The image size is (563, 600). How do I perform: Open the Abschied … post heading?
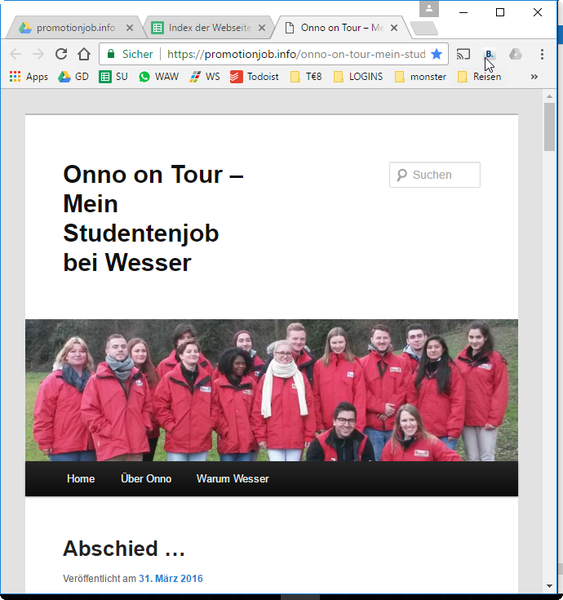click(124, 548)
